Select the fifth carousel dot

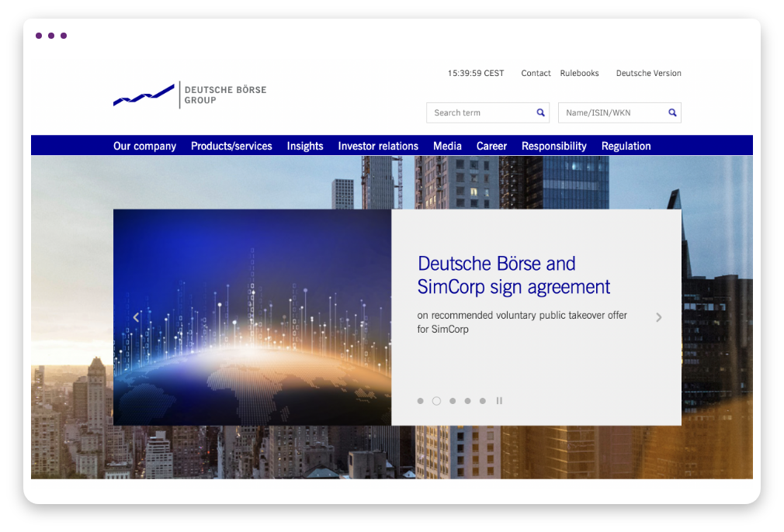(x=483, y=401)
